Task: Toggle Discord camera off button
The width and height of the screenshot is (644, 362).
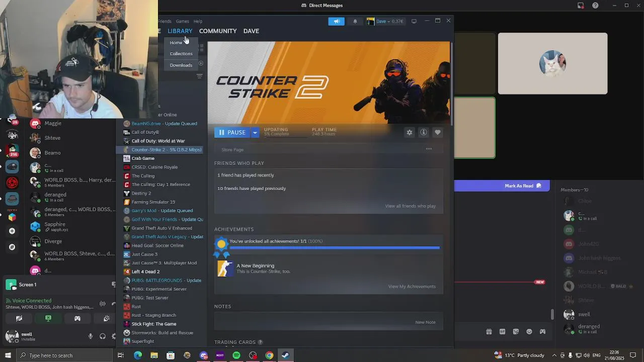Action: [x=19, y=318]
